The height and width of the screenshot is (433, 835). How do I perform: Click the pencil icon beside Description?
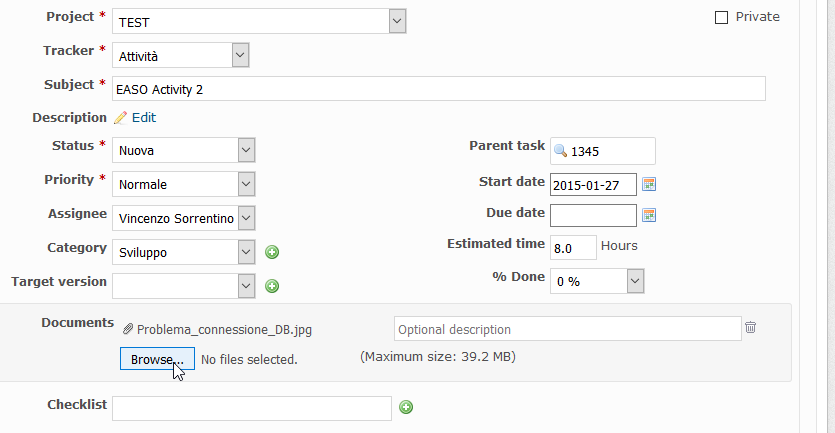(121, 118)
